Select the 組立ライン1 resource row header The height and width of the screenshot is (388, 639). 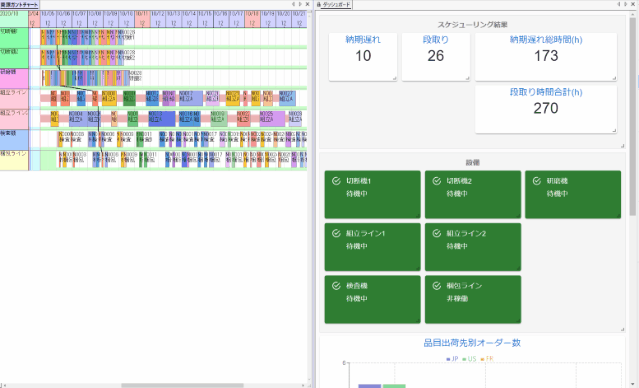coord(14,99)
